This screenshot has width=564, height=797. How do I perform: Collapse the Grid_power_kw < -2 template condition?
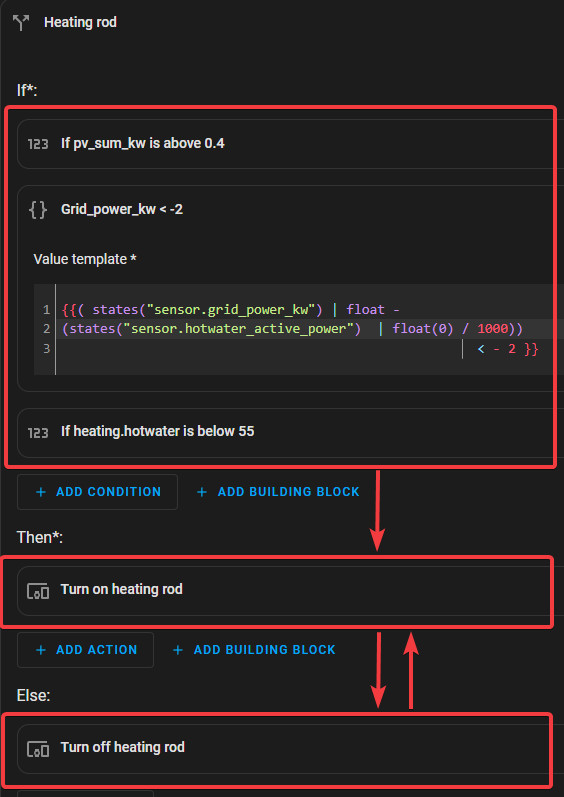click(x=290, y=209)
